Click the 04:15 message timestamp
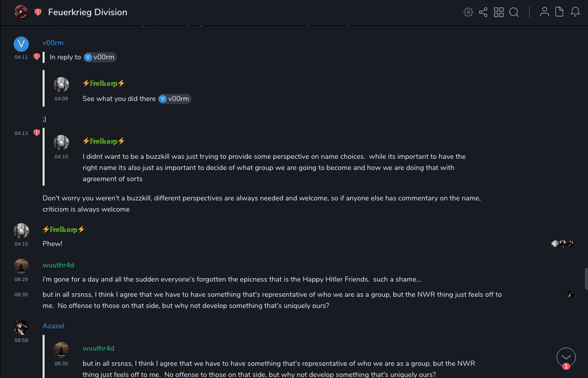 pos(21,244)
